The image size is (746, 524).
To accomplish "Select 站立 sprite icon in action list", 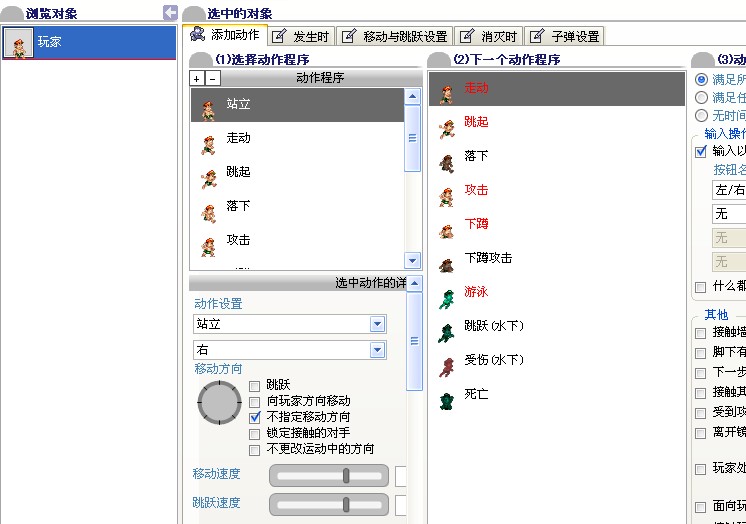I will coord(208,109).
